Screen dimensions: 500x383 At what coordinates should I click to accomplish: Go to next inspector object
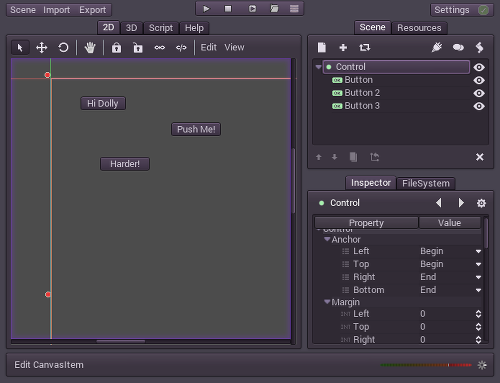tap(461, 203)
